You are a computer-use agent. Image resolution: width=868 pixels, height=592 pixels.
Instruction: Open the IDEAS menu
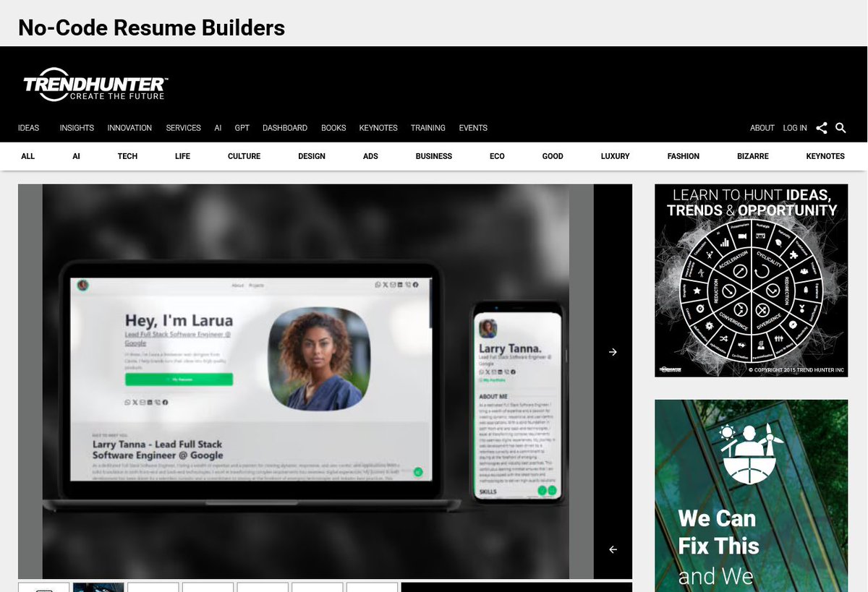[29, 128]
